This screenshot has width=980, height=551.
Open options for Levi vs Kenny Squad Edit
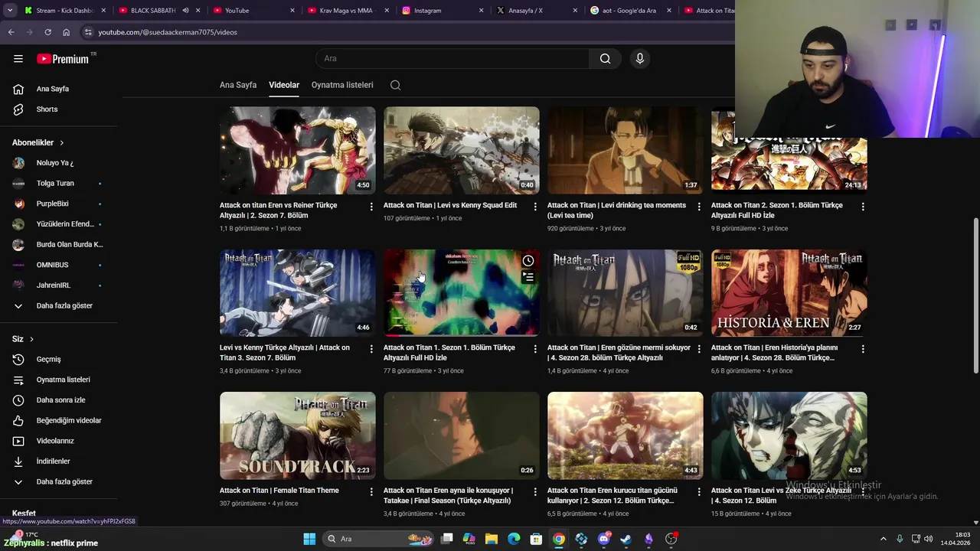pos(535,207)
